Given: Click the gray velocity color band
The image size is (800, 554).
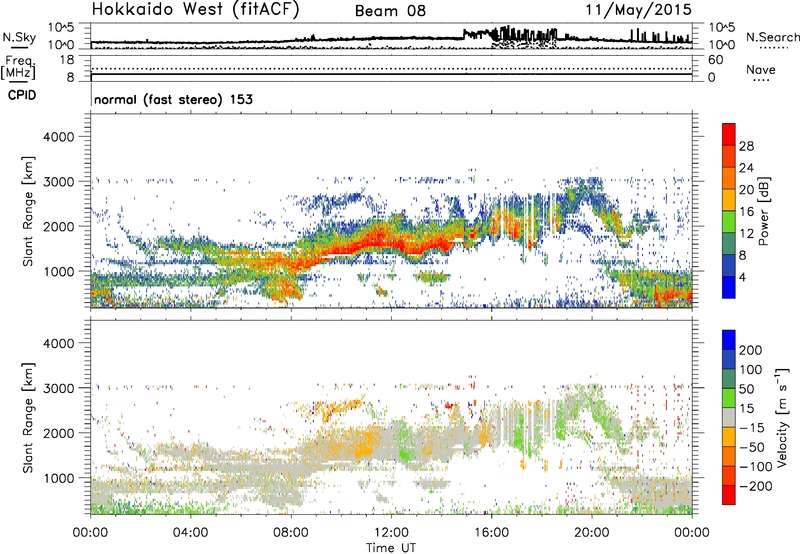Looking at the screenshot, I should [x=729, y=417].
